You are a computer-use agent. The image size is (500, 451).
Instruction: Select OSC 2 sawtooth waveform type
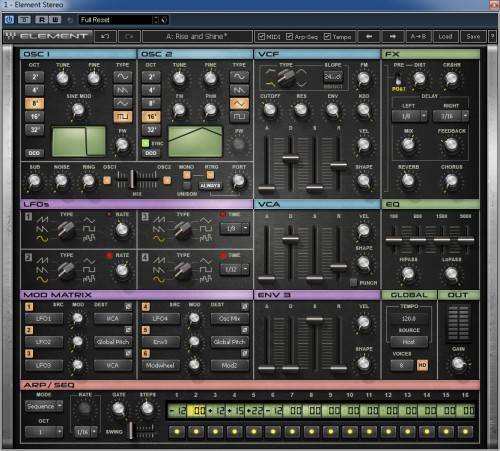click(x=239, y=90)
